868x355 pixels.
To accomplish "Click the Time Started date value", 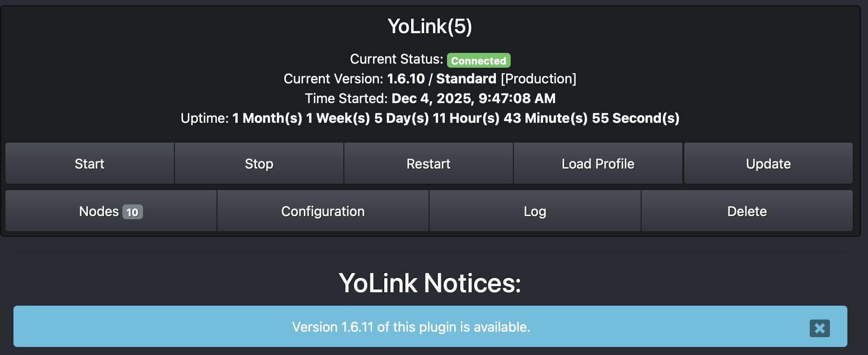I will (473, 99).
